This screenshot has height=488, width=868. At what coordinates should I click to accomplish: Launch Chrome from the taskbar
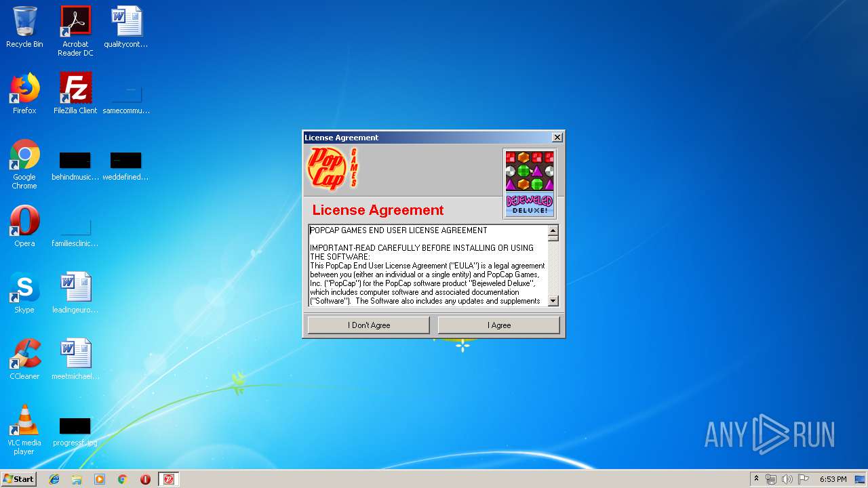point(122,479)
